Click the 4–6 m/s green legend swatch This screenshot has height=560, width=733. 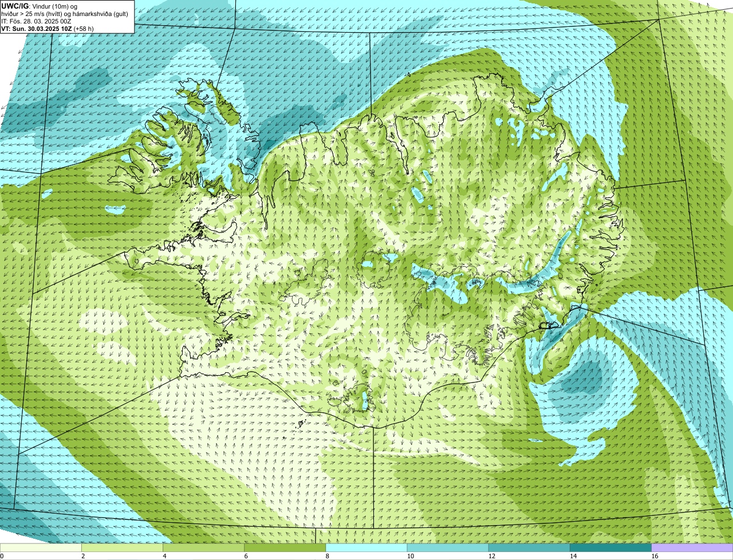(203, 548)
